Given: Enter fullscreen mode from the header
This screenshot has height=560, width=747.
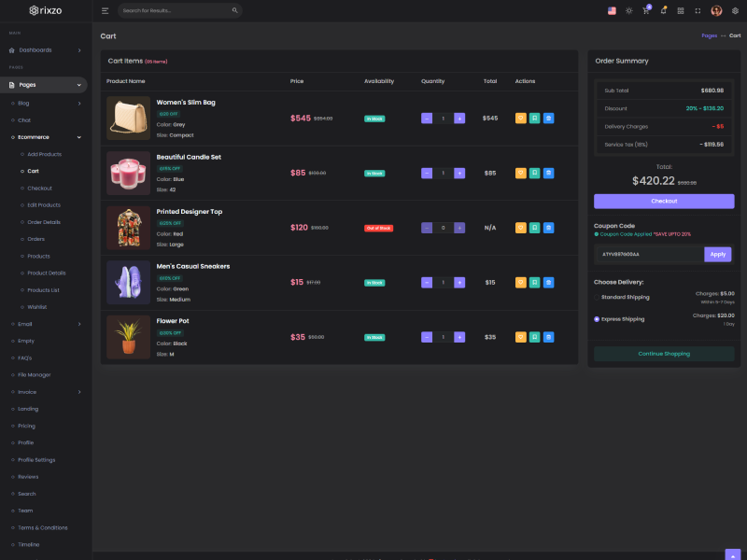Looking at the screenshot, I should tap(698, 11).
